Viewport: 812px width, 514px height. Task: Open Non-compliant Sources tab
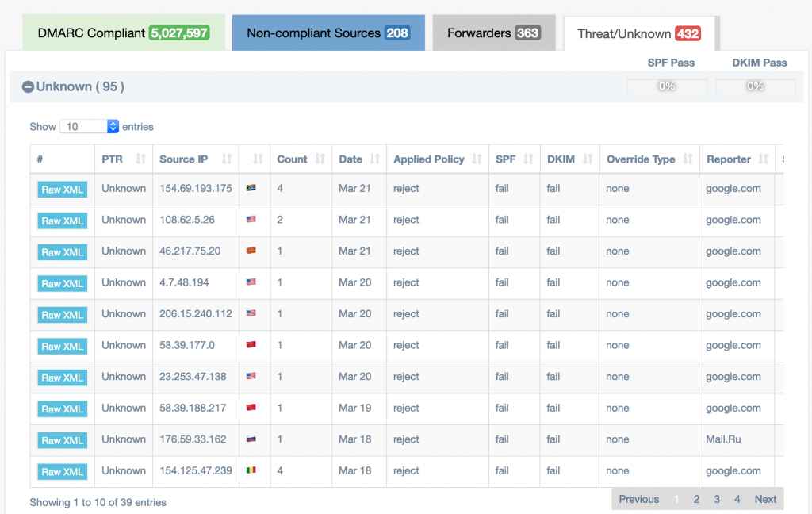click(327, 33)
